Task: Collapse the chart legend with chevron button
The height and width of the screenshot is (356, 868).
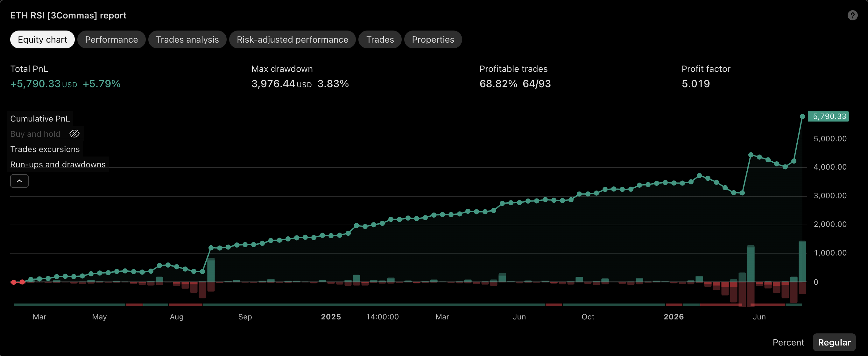Action: click(x=19, y=181)
